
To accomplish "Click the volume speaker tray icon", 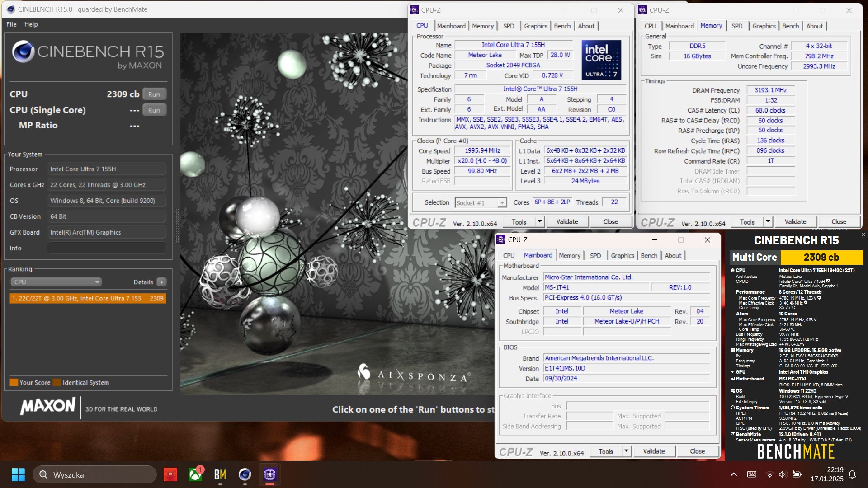I will [x=782, y=474].
